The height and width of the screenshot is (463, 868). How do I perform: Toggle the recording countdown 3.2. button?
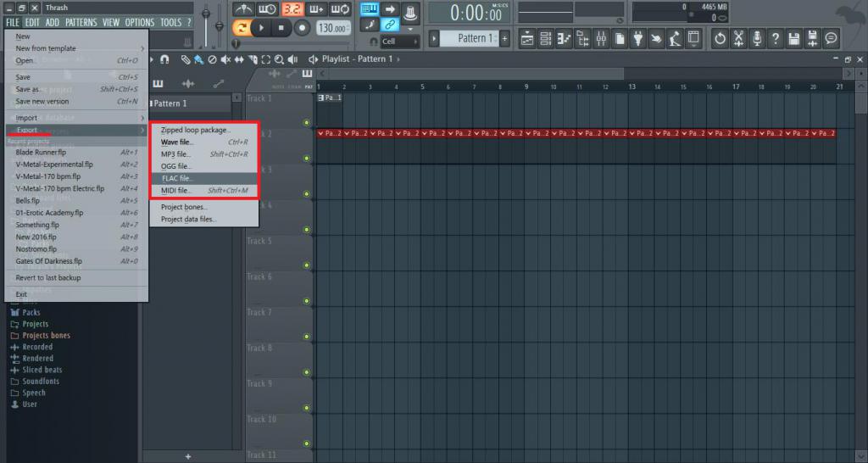coord(292,8)
